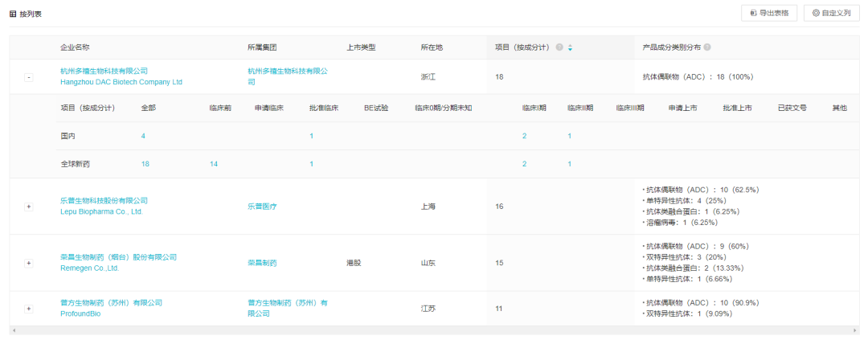Click the horizontal scrollbar right arrow
The height and width of the screenshot is (340, 868).
click(x=856, y=330)
